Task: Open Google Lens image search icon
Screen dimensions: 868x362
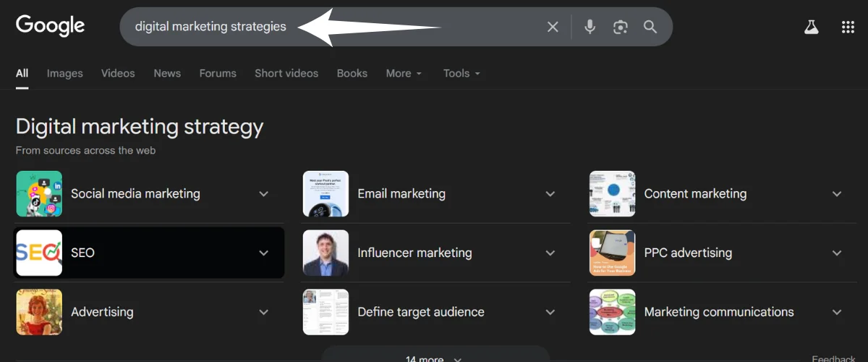Action: (x=620, y=27)
